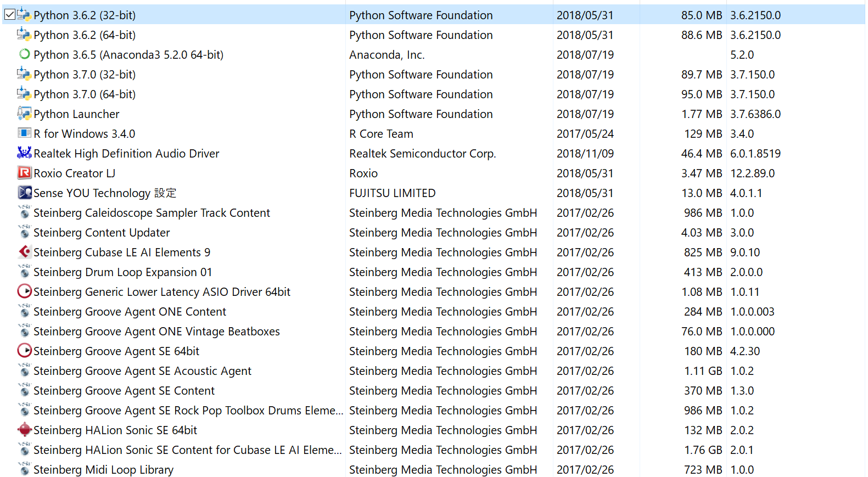Screen dimensions: 868x477
Task: Select Steinberg Groove Agent SE 64bit name
Action: click(116, 351)
